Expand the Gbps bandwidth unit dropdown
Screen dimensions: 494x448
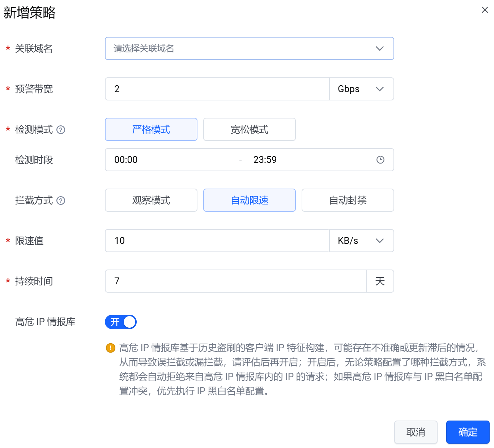pyautogui.click(x=361, y=89)
